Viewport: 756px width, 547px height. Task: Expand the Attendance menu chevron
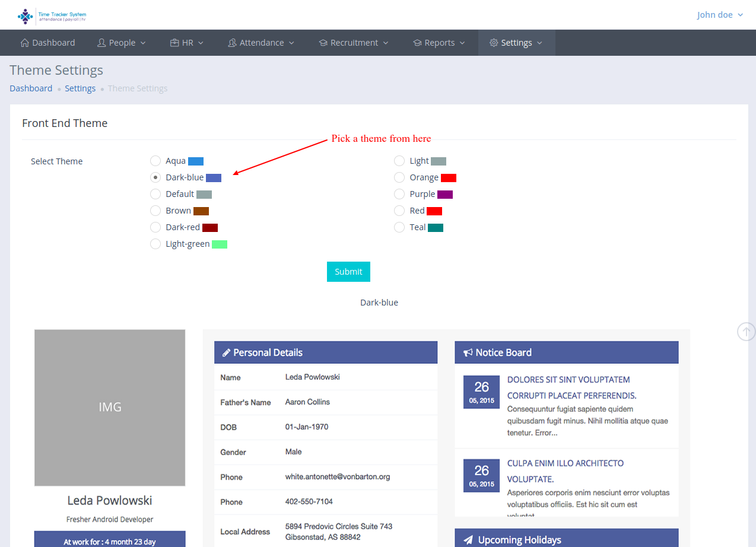click(x=291, y=43)
